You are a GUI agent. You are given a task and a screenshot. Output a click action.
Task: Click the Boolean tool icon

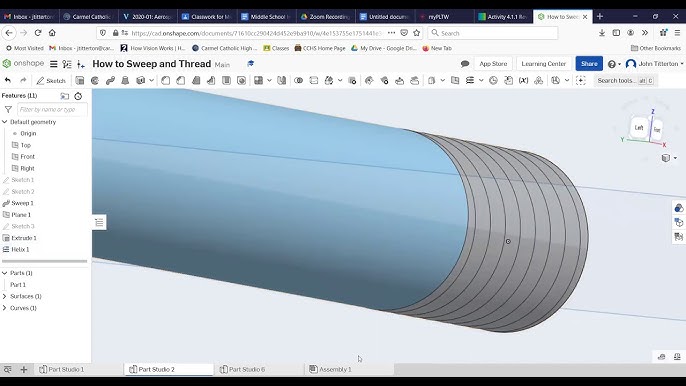point(298,81)
